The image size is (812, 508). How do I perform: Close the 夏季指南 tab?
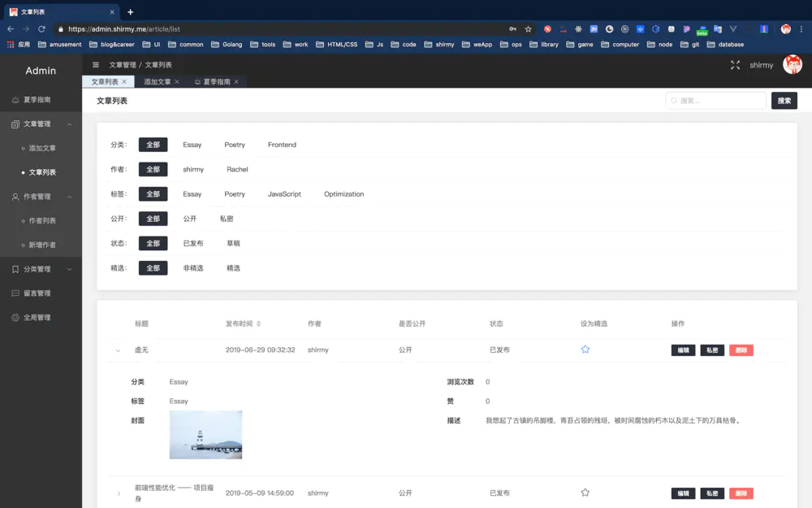(236, 82)
